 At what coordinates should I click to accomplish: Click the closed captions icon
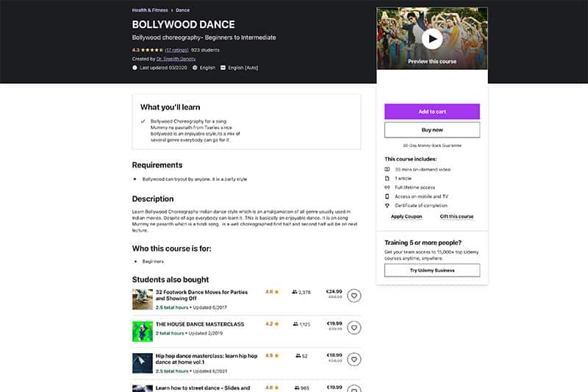click(223, 68)
